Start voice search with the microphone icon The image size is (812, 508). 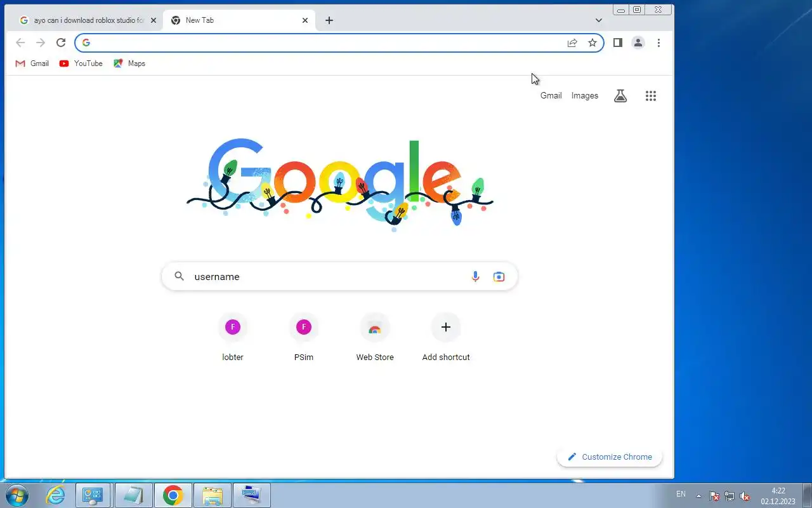pos(475,276)
